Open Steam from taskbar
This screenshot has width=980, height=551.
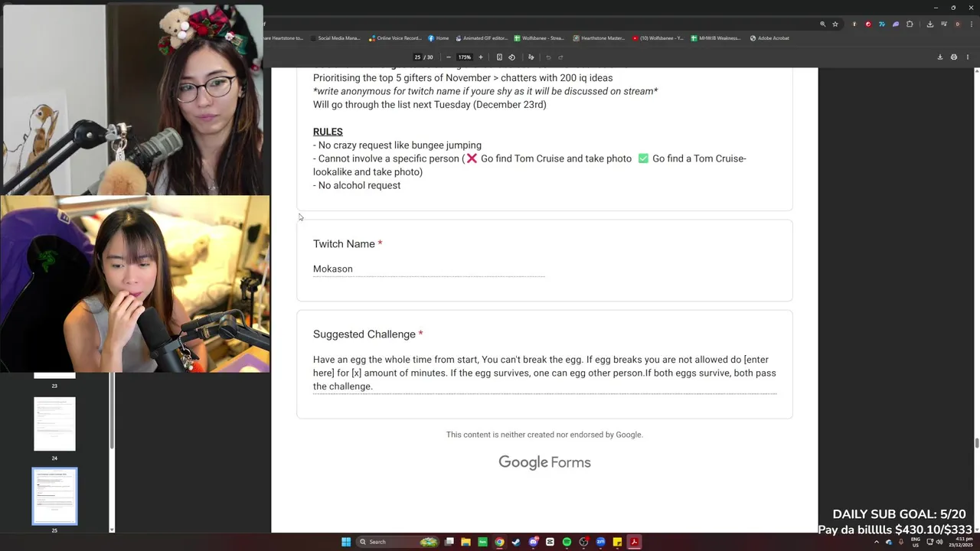tap(516, 542)
